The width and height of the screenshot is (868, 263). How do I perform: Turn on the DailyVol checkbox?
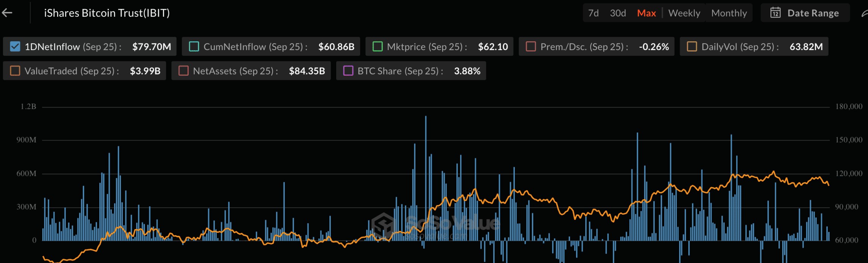[692, 47]
